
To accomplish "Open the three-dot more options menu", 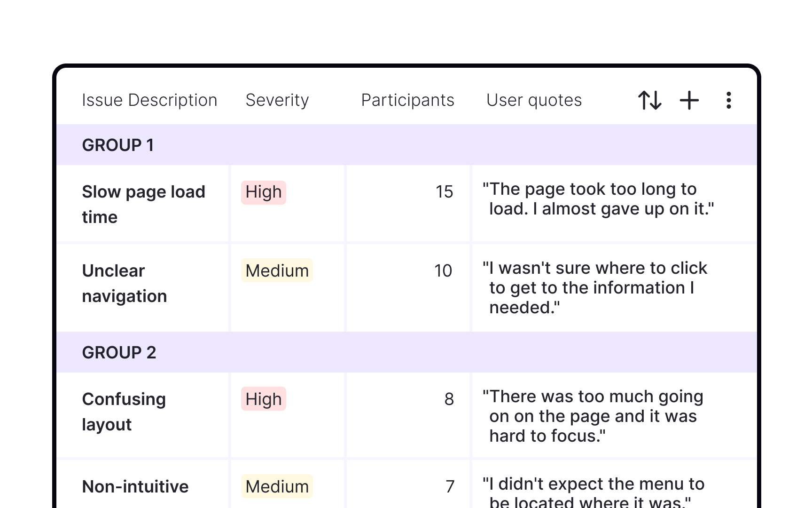I will pos(728,100).
